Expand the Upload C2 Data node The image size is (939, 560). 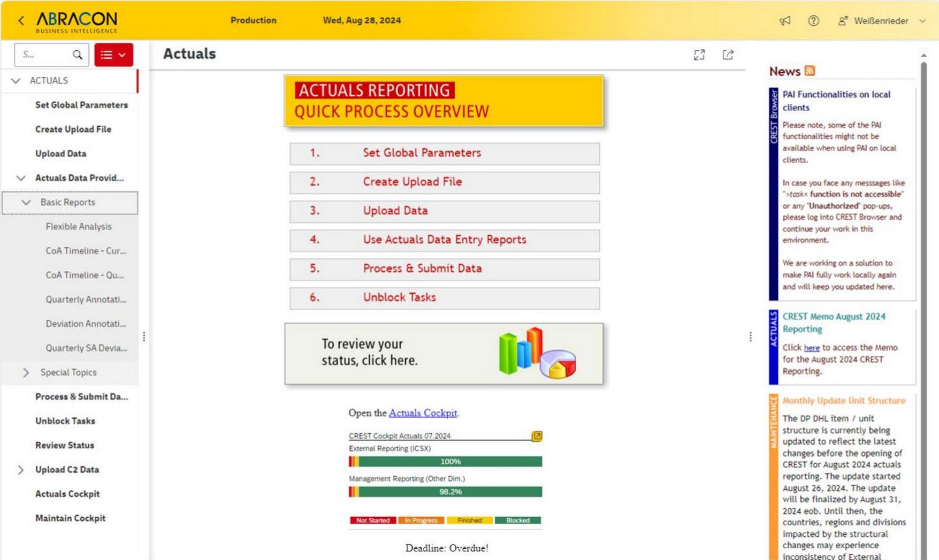(20, 470)
